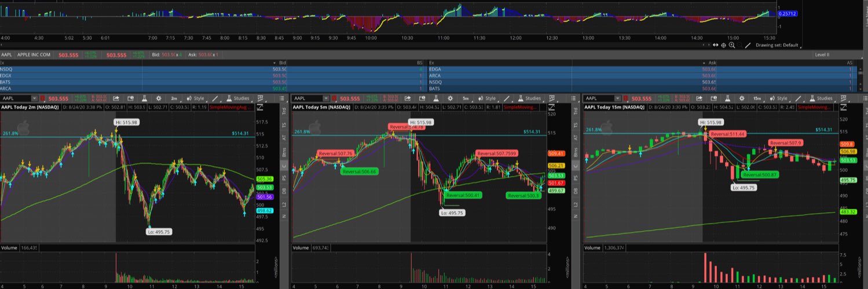Open the patterns icon in the 15m chart toolbar
The width and height of the screenshot is (868, 289).
(x=844, y=98)
